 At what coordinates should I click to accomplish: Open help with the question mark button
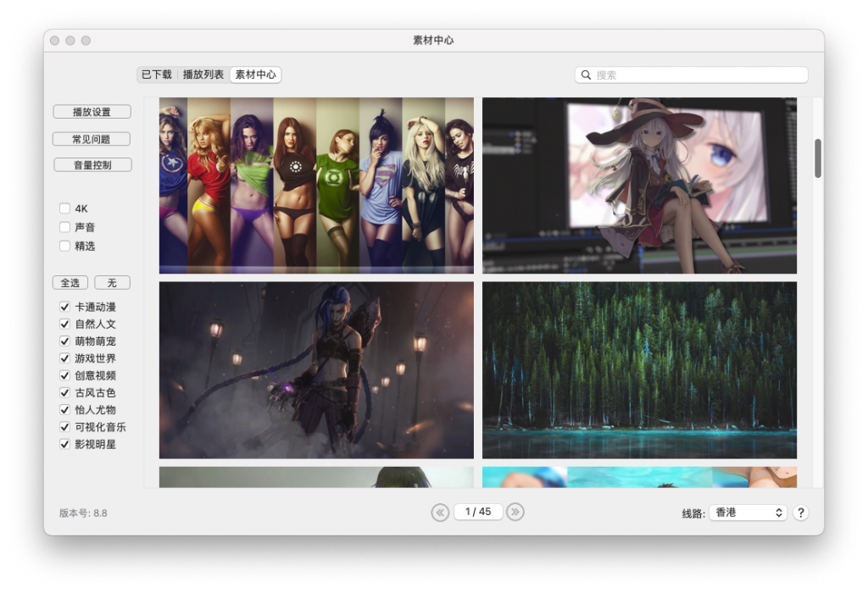click(x=800, y=513)
